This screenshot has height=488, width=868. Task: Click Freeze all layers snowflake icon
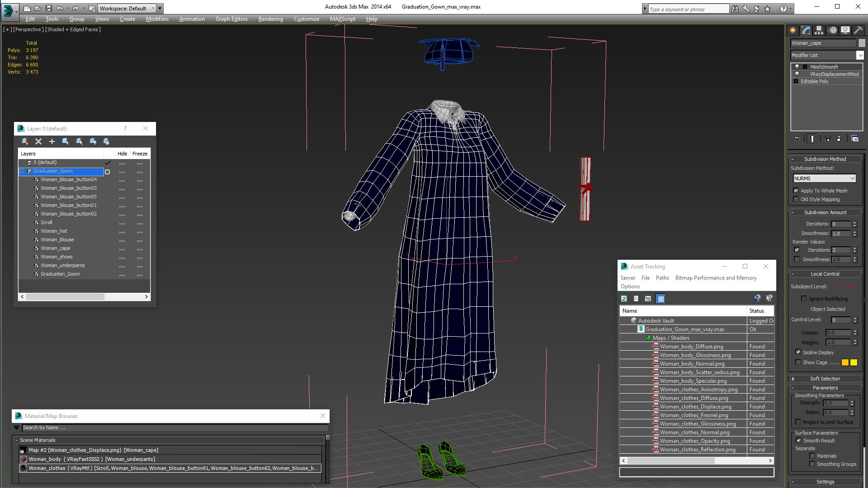pos(106,141)
